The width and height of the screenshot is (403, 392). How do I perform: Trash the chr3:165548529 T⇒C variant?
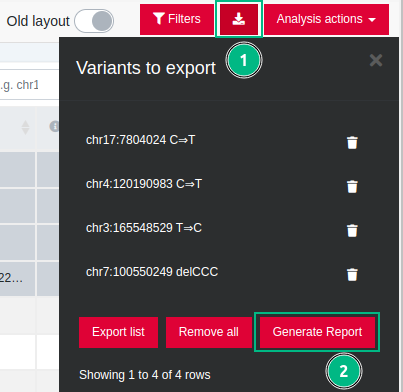click(x=352, y=230)
